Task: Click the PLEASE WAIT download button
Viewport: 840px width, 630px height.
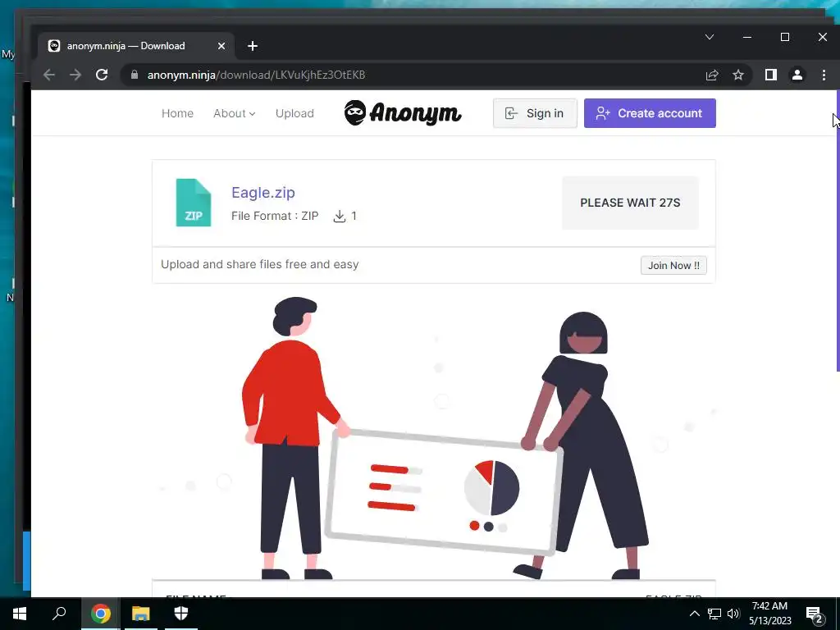Action: [x=630, y=203]
